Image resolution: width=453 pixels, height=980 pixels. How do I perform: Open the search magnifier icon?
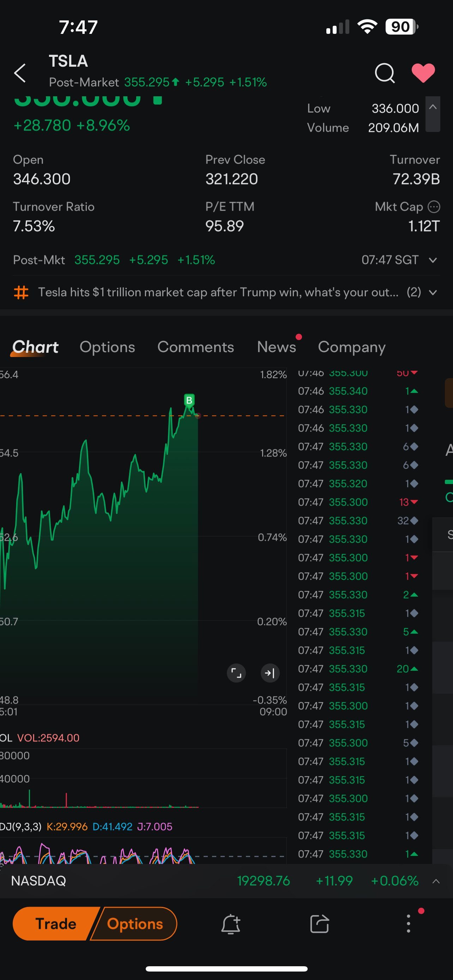pos(385,73)
